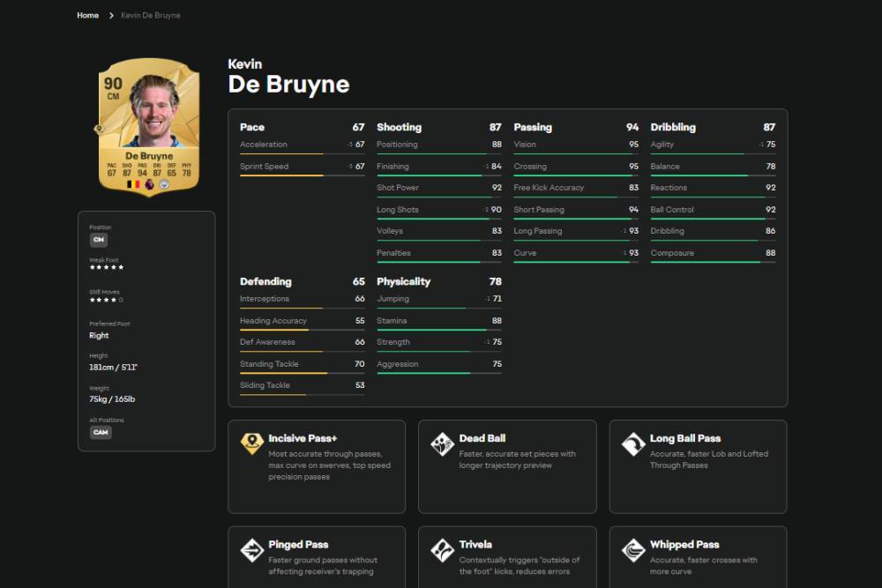This screenshot has width=882, height=588.
Task: Click the 75kg / 165lb weight value
Action: click(112, 399)
